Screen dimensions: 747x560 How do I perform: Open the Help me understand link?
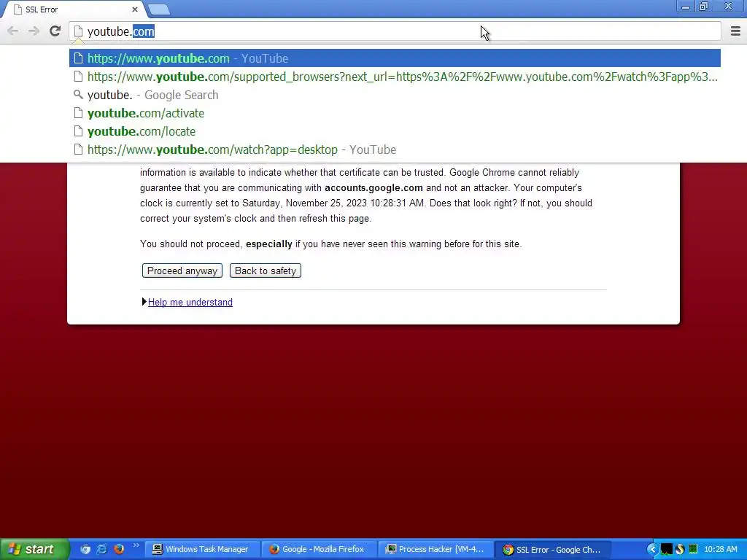click(190, 302)
